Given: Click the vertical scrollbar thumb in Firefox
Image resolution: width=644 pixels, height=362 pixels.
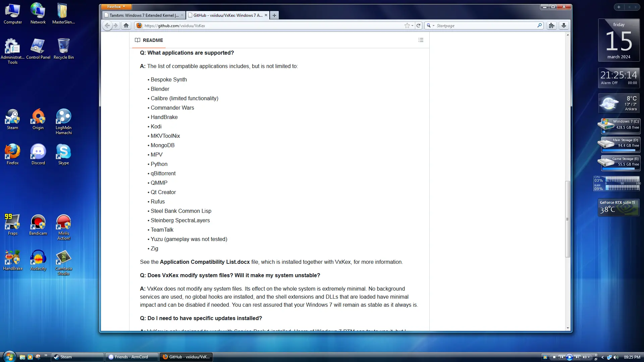Looking at the screenshot, I should (568, 219).
